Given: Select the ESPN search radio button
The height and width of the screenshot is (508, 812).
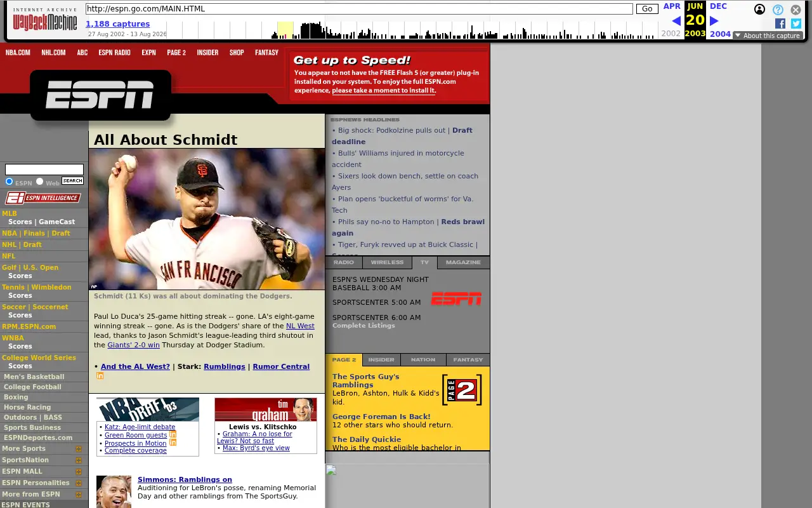Looking at the screenshot, I should point(9,182).
